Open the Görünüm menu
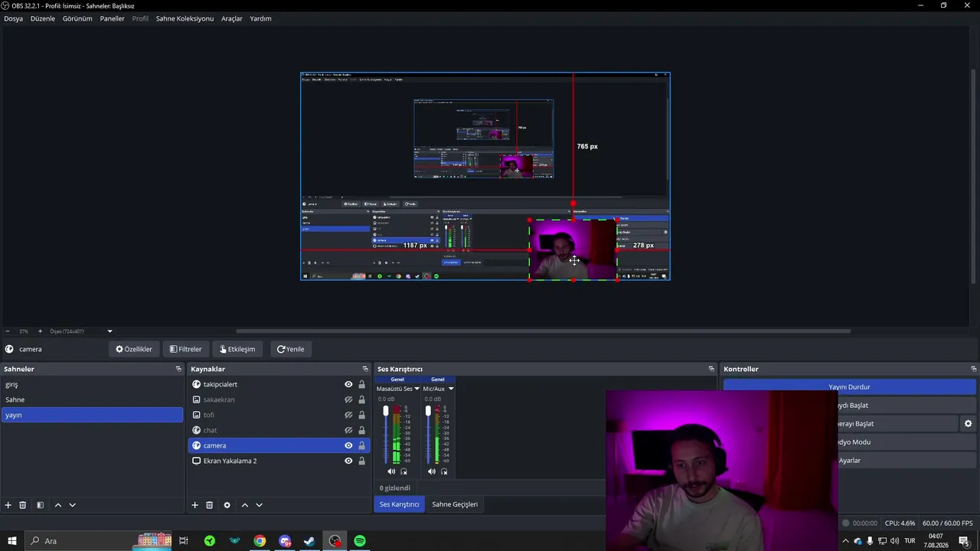The image size is (980, 551). click(x=77, y=18)
